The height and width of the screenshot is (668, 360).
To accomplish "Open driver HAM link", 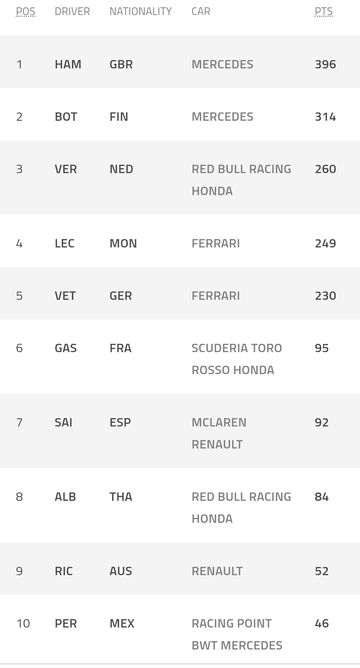I will pos(68,64).
